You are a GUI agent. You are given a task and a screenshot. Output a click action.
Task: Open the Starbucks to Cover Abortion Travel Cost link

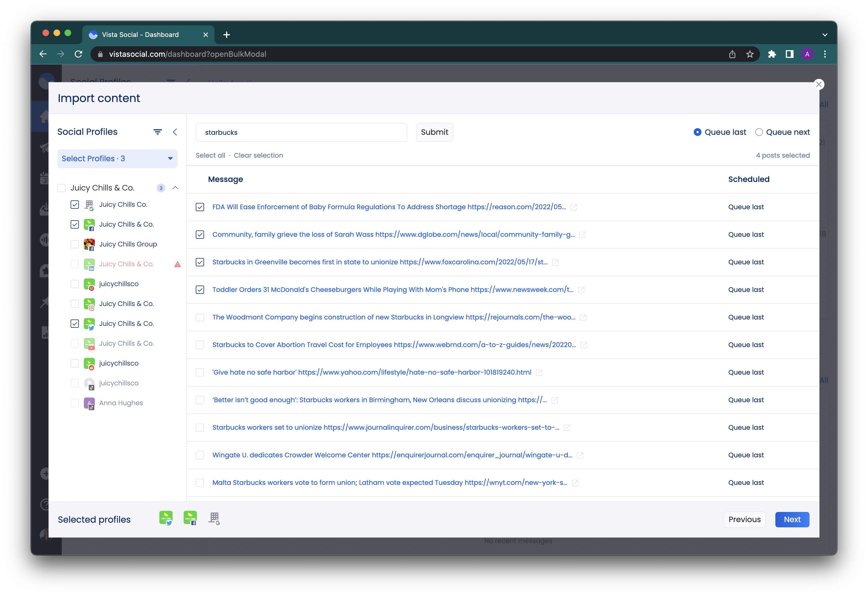coord(394,345)
